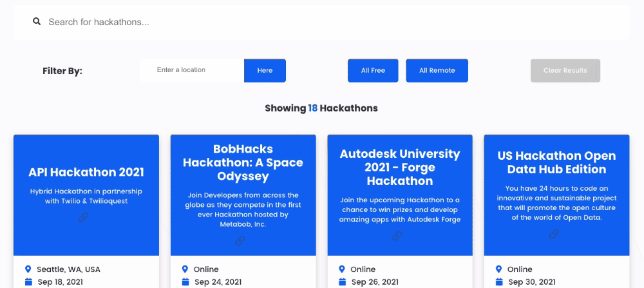This screenshot has width=644, height=288.
Task: Click calendar icon next to Sep 30, 2021
Action: tap(499, 282)
